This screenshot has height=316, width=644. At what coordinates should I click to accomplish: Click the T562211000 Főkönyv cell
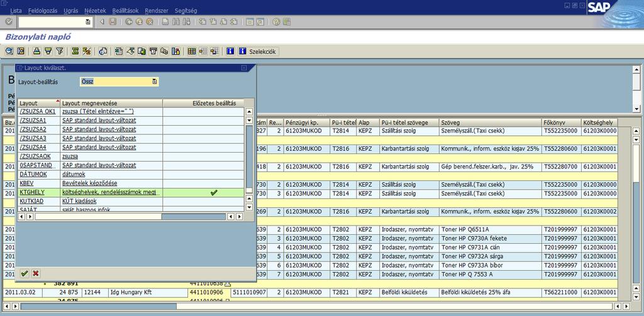[x=561, y=293]
